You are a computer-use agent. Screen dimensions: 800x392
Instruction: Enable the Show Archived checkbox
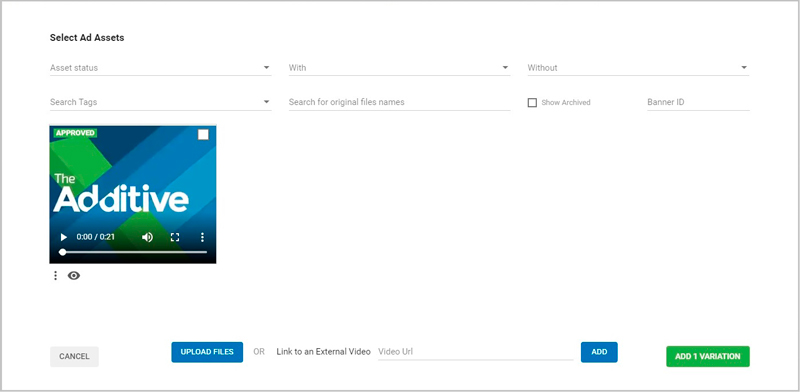pos(532,103)
